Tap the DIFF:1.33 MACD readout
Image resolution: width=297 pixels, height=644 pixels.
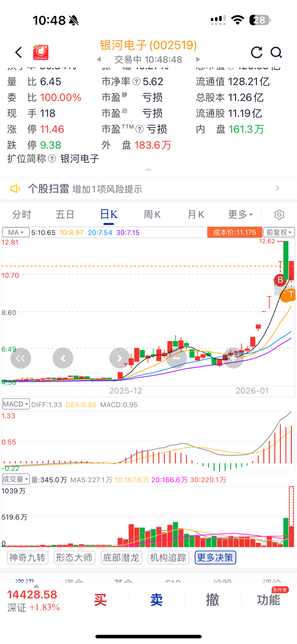coord(47,405)
